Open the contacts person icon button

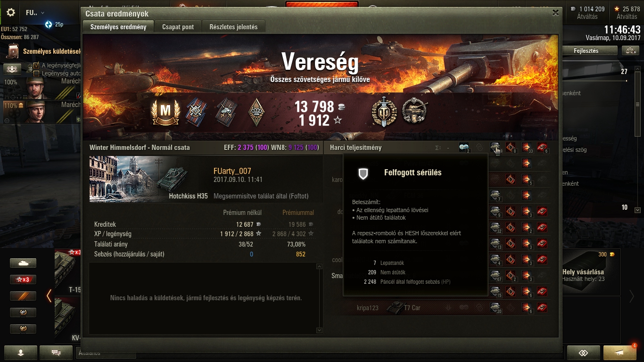point(21,352)
